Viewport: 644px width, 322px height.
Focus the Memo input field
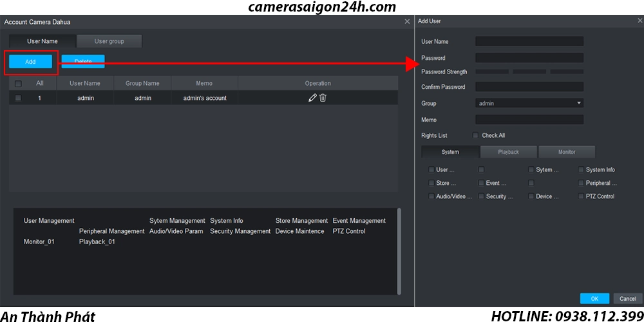(x=529, y=120)
